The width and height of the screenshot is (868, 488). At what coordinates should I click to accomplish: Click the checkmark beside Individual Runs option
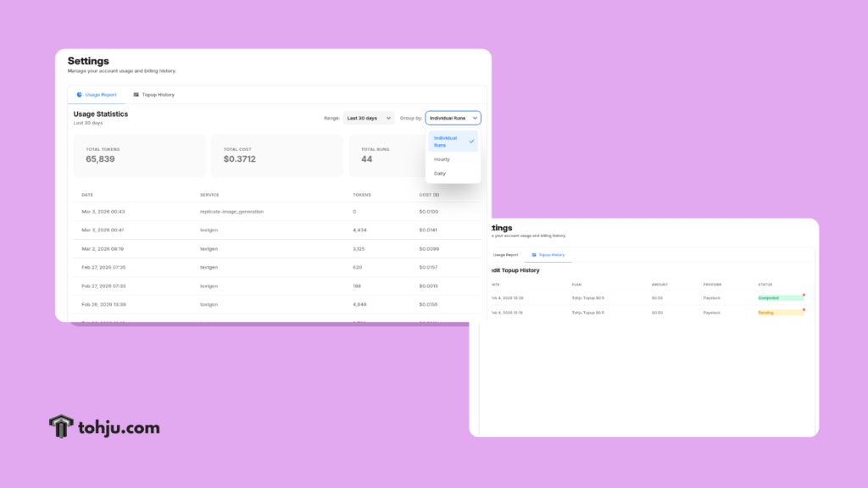pyautogui.click(x=471, y=141)
